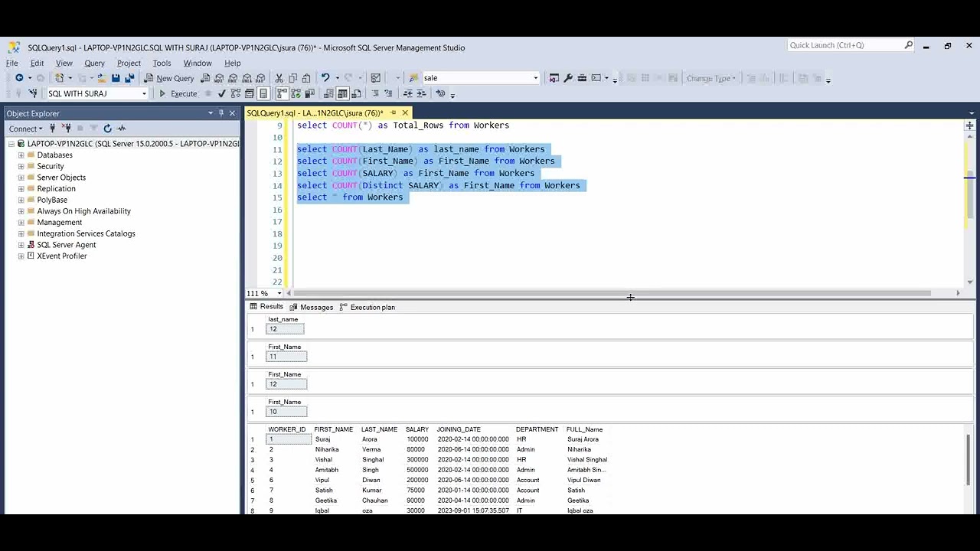Select the Results tab
The image size is (980, 551).
266,307
